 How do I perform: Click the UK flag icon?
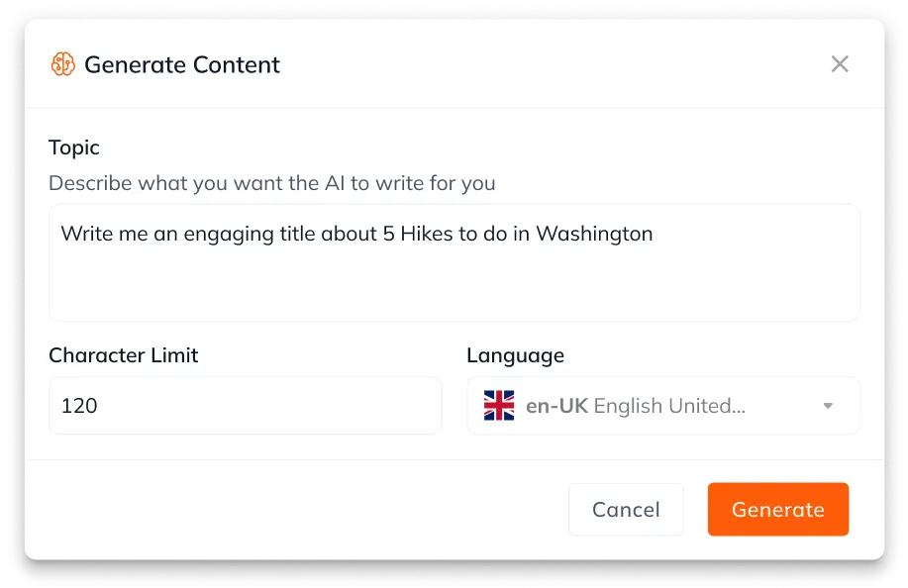[499, 405]
